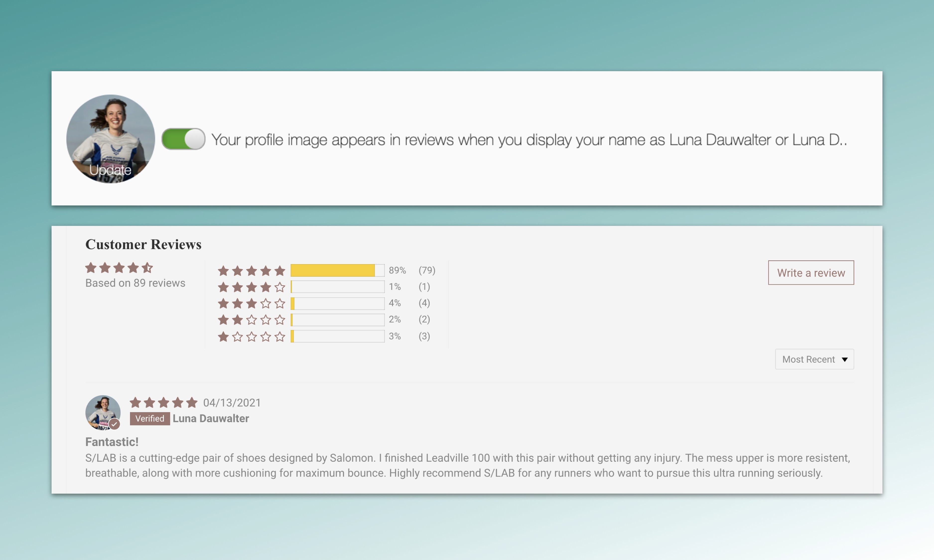Image resolution: width=934 pixels, height=560 pixels.
Task: Click the overall average star rating
Action: tap(119, 268)
